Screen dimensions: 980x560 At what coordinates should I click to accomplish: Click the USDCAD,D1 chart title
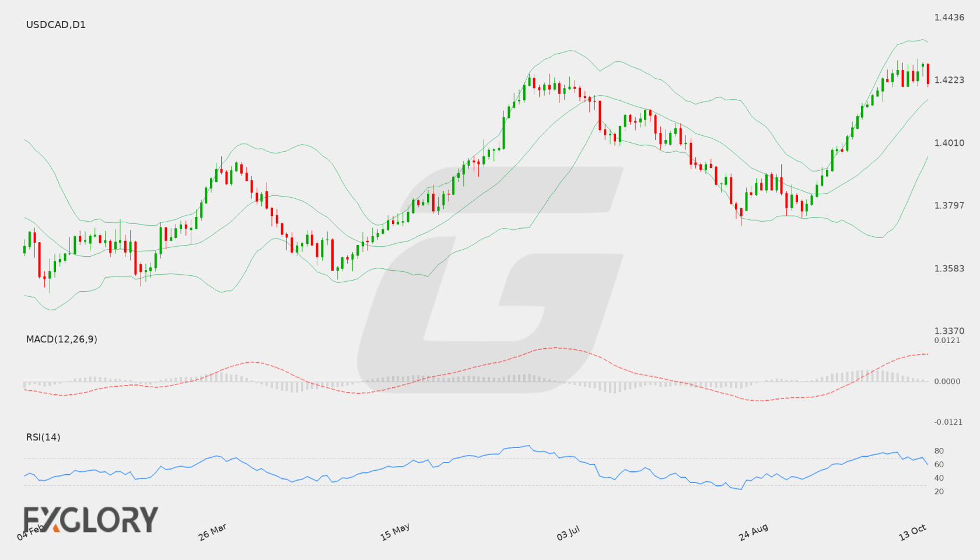pyautogui.click(x=56, y=24)
